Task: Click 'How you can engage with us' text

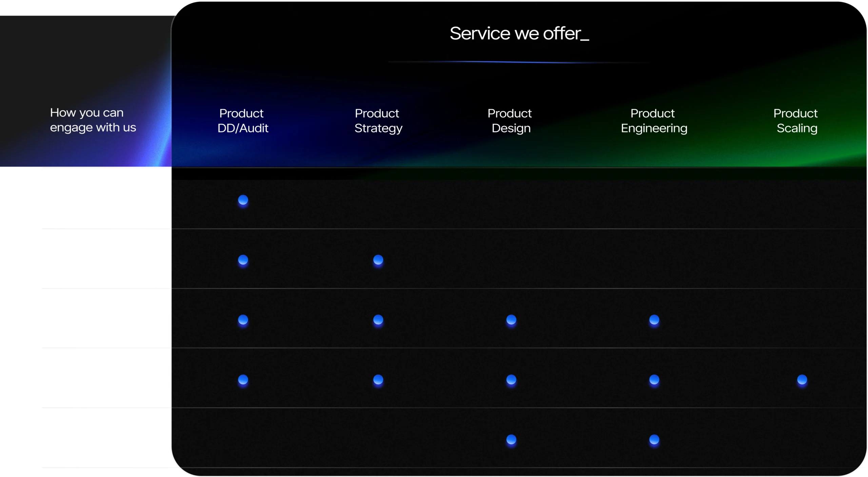Action: [x=93, y=120]
